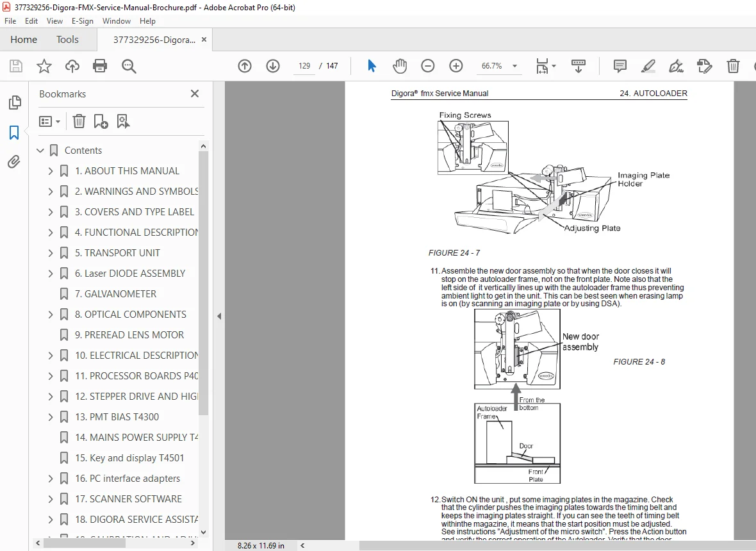Switch to the Home tab

pos(24,40)
